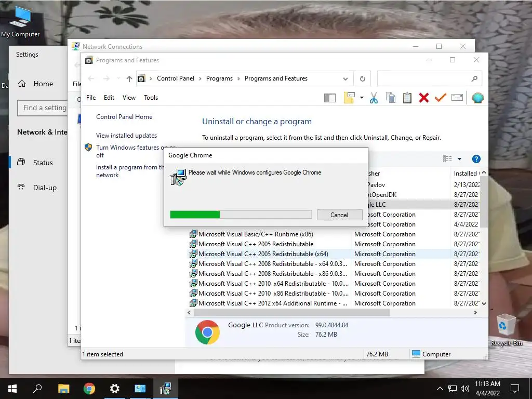
Task: Cancel the Google Chrome configuration dialog
Action: pos(339,215)
